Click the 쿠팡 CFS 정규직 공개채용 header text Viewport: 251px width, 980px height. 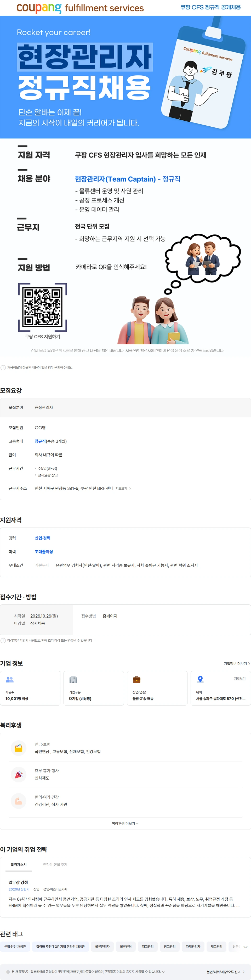(x=210, y=7)
